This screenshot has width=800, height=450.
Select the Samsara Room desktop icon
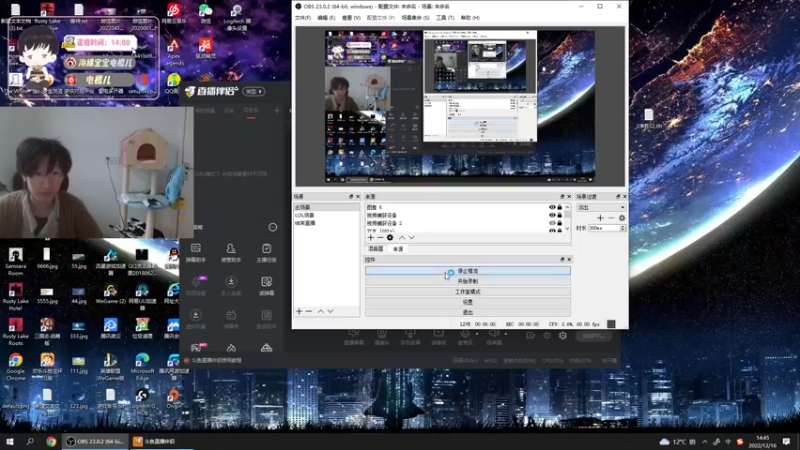[16, 261]
